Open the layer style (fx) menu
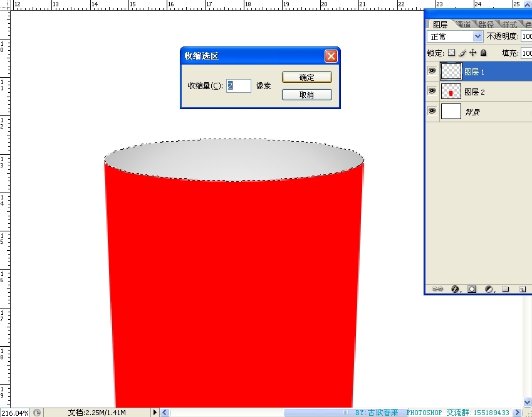 click(455, 289)
